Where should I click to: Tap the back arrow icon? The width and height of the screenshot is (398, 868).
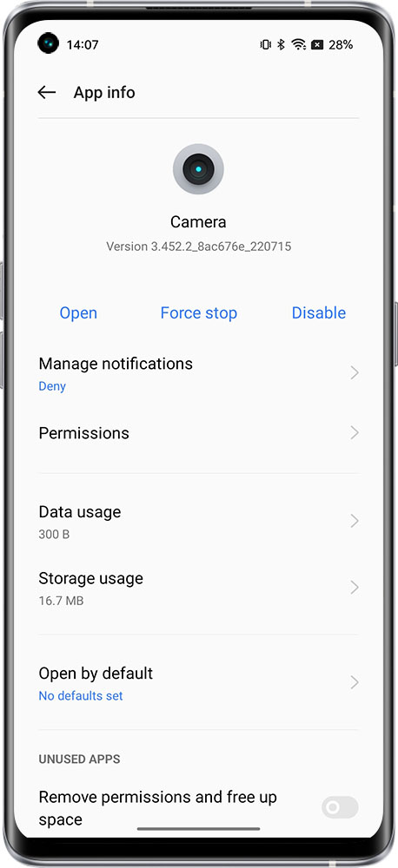(x=47, y=93)
